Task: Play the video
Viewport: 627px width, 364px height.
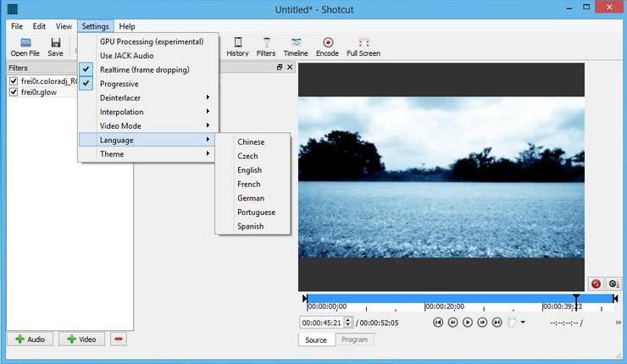Action: pyautogui.click(x=468, y=322)
